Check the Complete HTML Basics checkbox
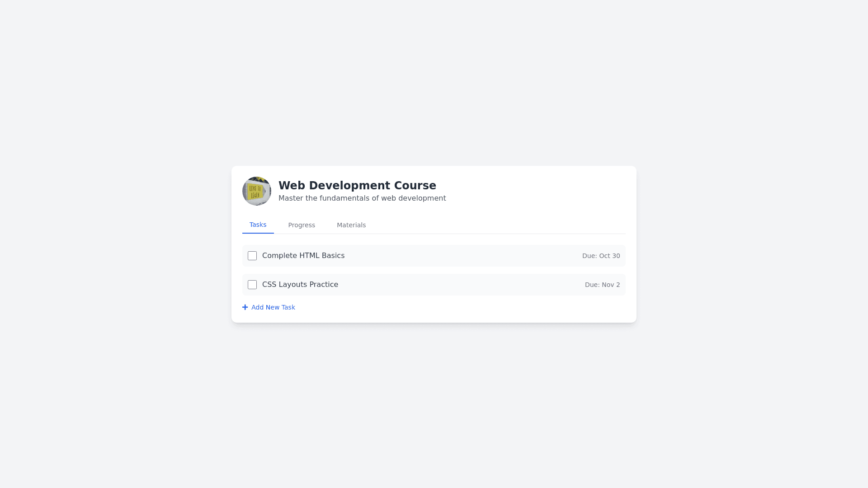The width and height of the screenshot is (868, 488). pyautogui.click(x=252, y=256)
